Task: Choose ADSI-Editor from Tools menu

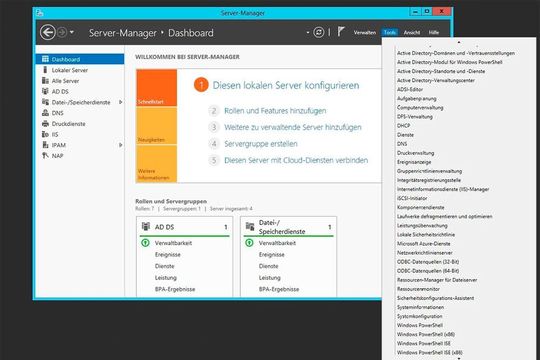Action: 410,89
